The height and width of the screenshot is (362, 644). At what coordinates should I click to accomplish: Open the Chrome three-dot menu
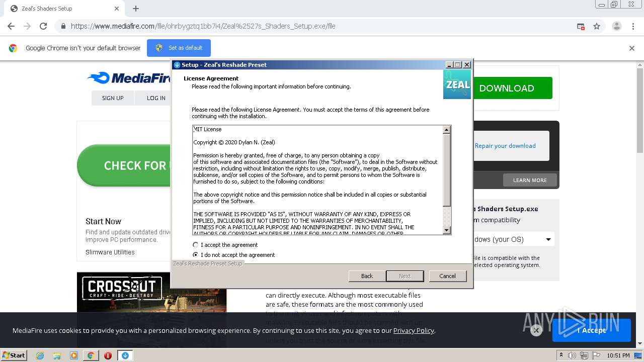[x=633, y=26]
